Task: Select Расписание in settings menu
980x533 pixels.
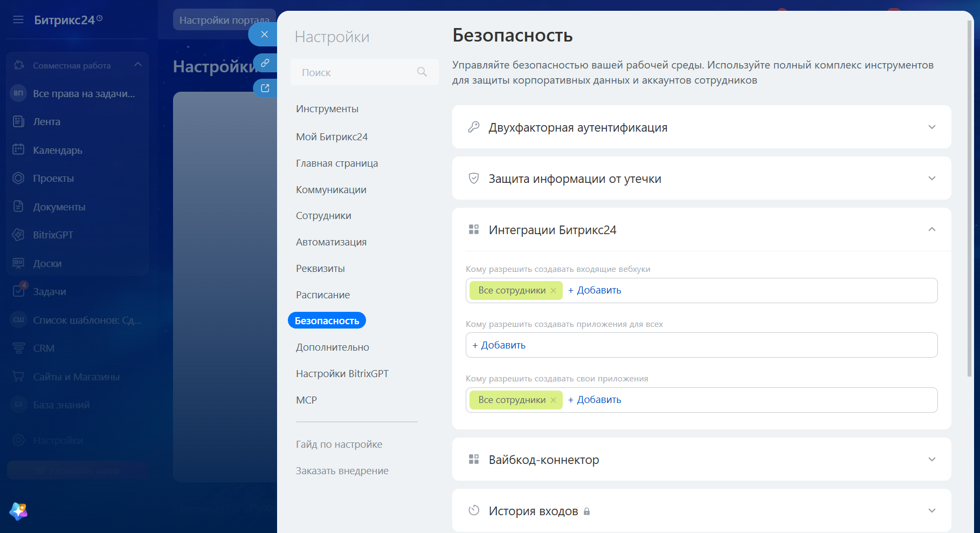Action: [323, 295]
